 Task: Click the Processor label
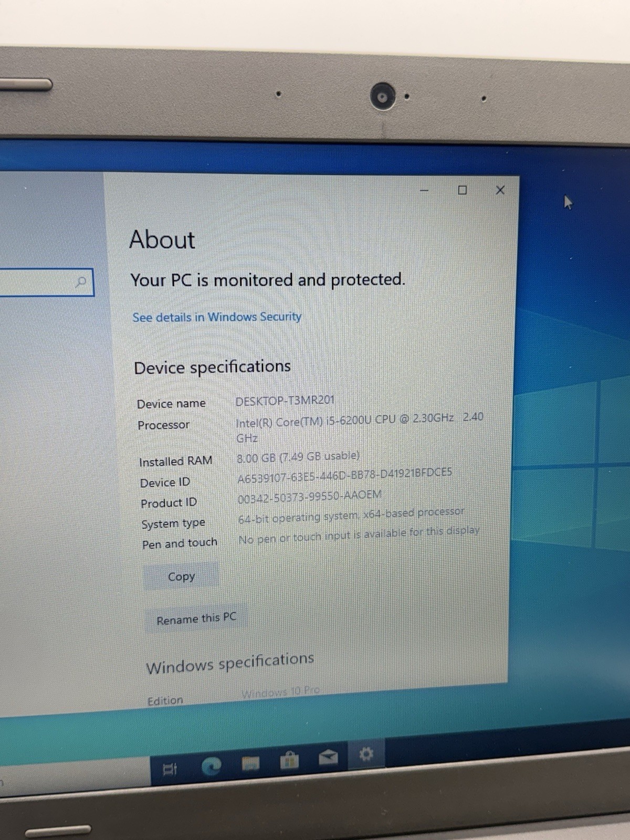coord(163,425)
